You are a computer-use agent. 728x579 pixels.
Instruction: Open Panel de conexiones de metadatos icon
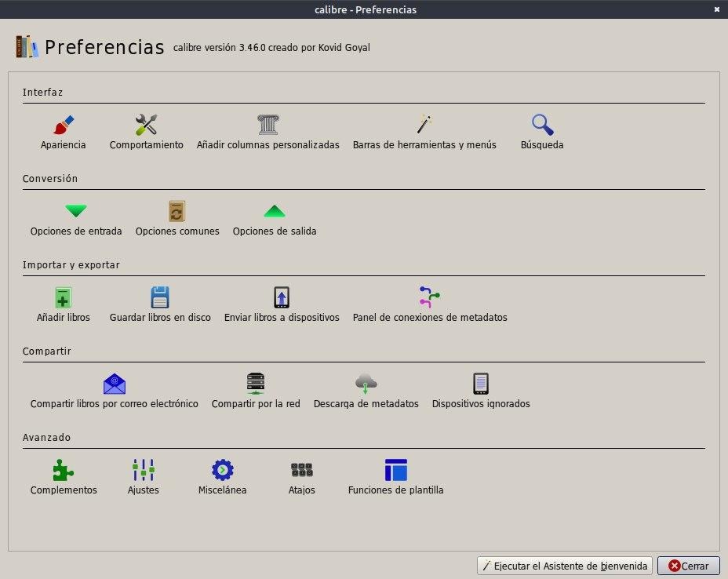(x=430, y=297)
